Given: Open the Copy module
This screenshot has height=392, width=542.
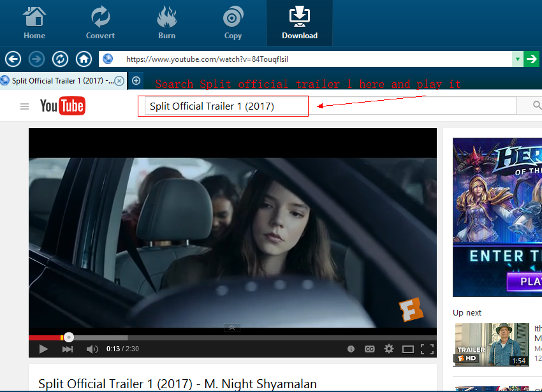Looking at the screenshot, I should 233,23.
